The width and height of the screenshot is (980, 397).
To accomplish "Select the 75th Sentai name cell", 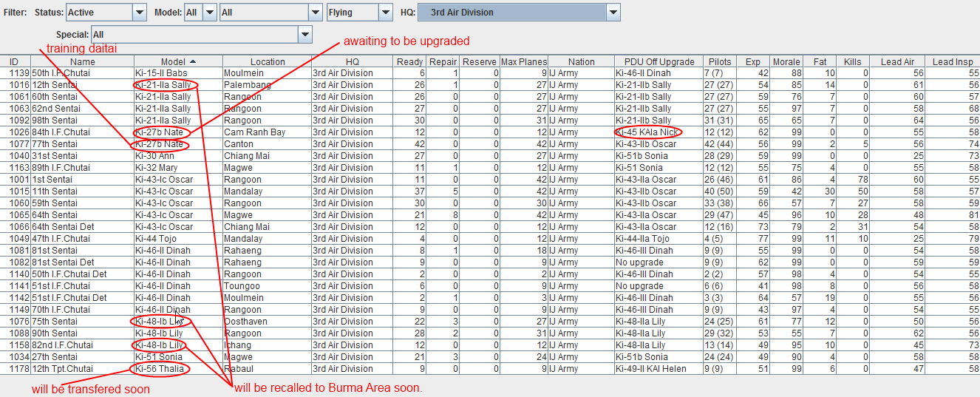I will (82, 322).
